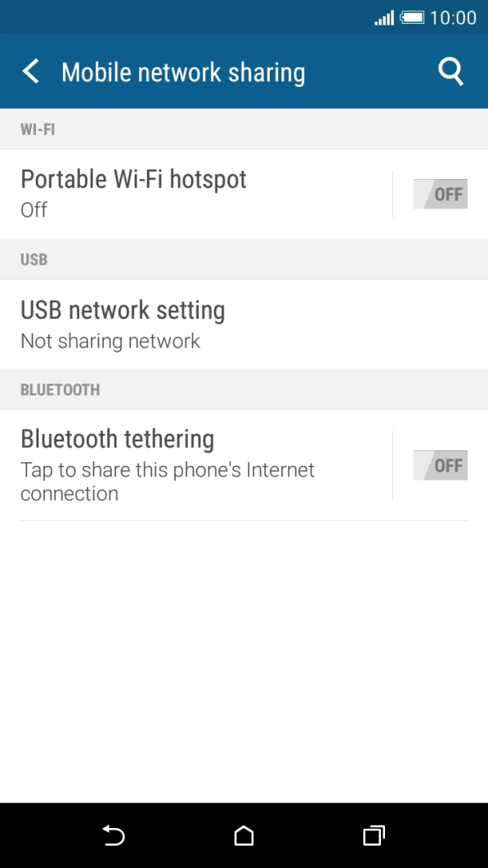Screen dimensions: 488x868
Task: Tap the back arrow to leave network sharing
Action: (x=30, y=71)
